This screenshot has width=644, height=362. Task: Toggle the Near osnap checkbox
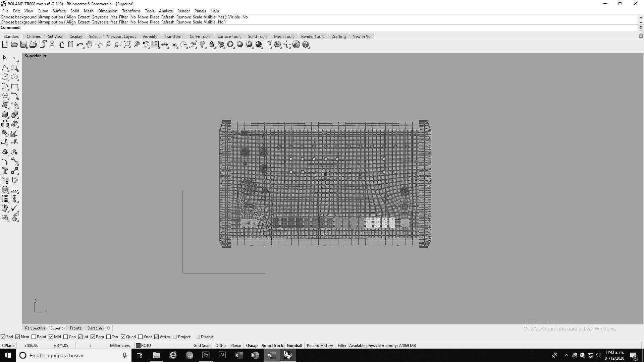click(18, 337)
